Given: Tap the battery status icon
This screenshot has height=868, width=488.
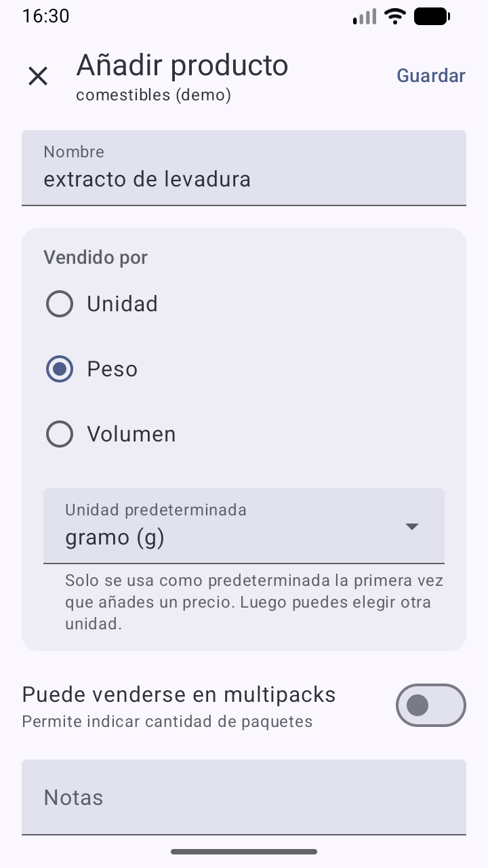Looking at the screenshot, I should click(431, 16).
